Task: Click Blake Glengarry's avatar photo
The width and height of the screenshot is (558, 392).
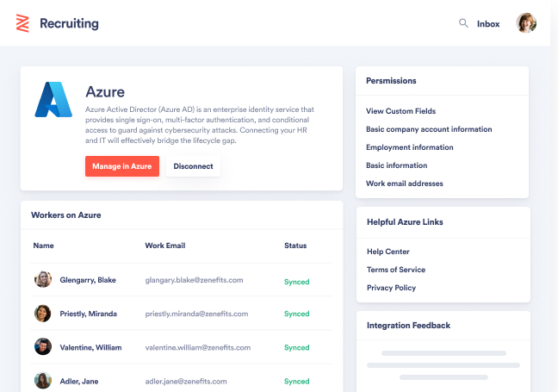Action: tap(43, 279)
